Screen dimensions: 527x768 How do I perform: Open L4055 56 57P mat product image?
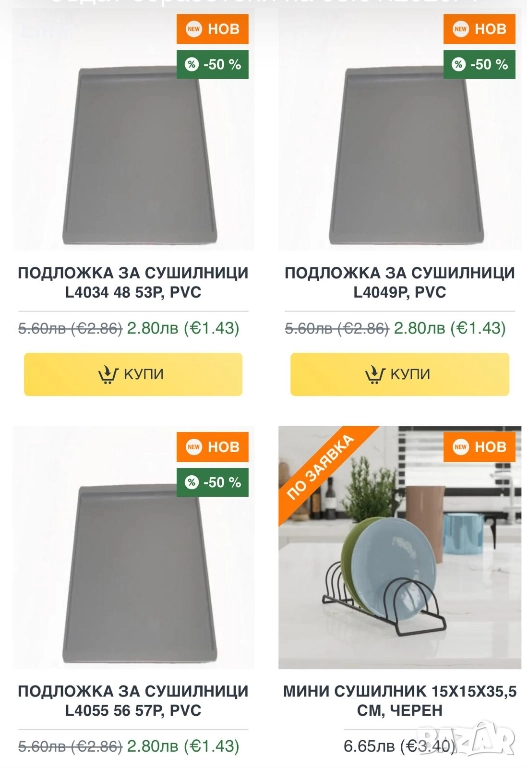133,547
